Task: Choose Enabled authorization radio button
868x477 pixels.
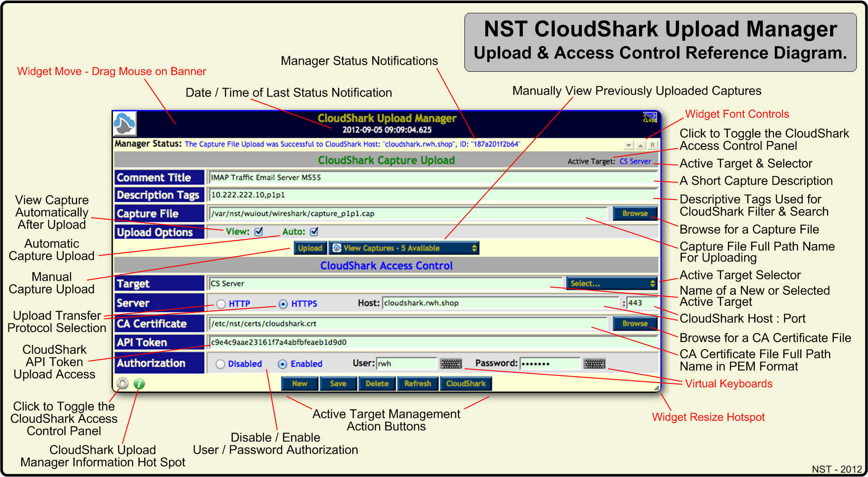Action: [x=283, y=364]
